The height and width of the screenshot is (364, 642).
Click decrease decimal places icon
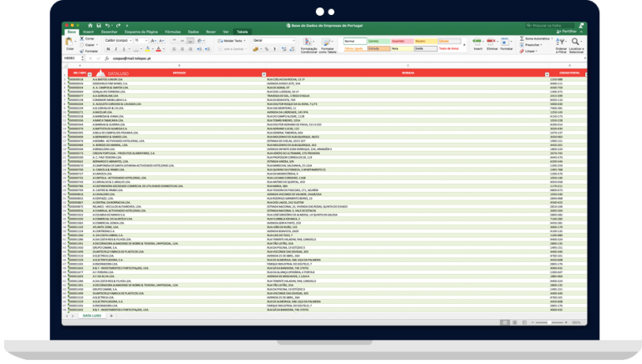(x=292, y=49)
